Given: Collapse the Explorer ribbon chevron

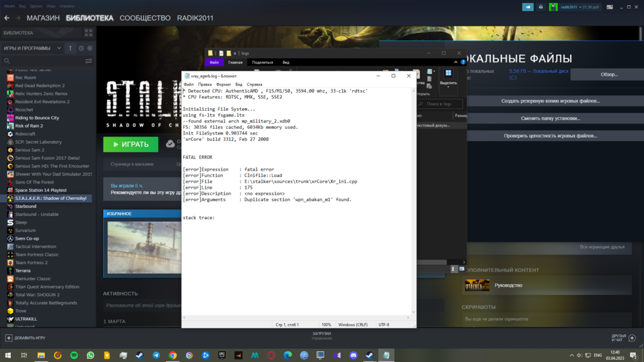Looking at the screenshot, I should (x=455, y=62).
